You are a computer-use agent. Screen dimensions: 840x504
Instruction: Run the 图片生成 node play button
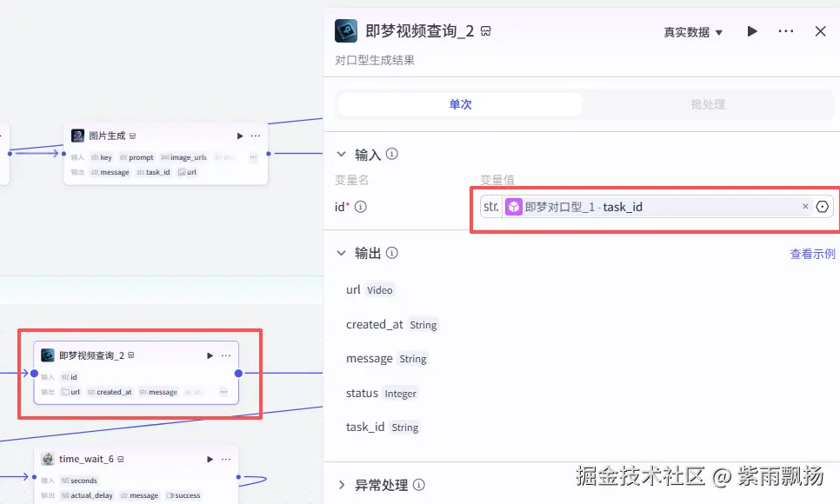point(240,136)
